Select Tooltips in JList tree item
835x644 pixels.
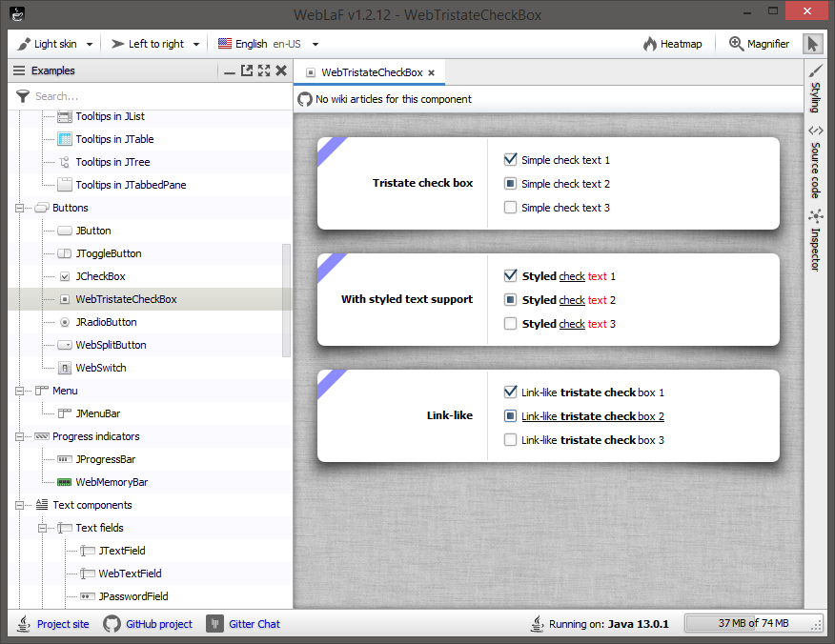111,116
